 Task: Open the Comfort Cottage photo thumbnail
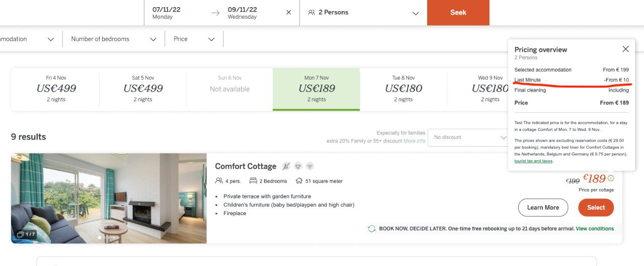109,198
